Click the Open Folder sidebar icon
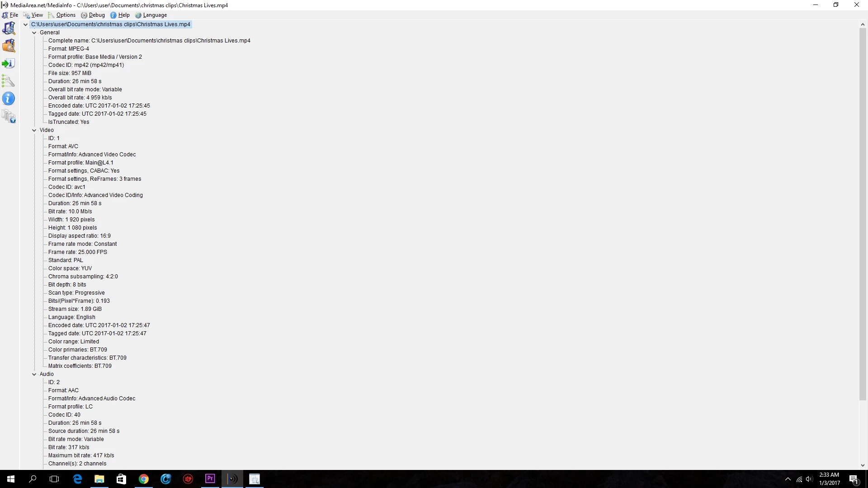This screenshot has height=488, width=868. (9, 46)
